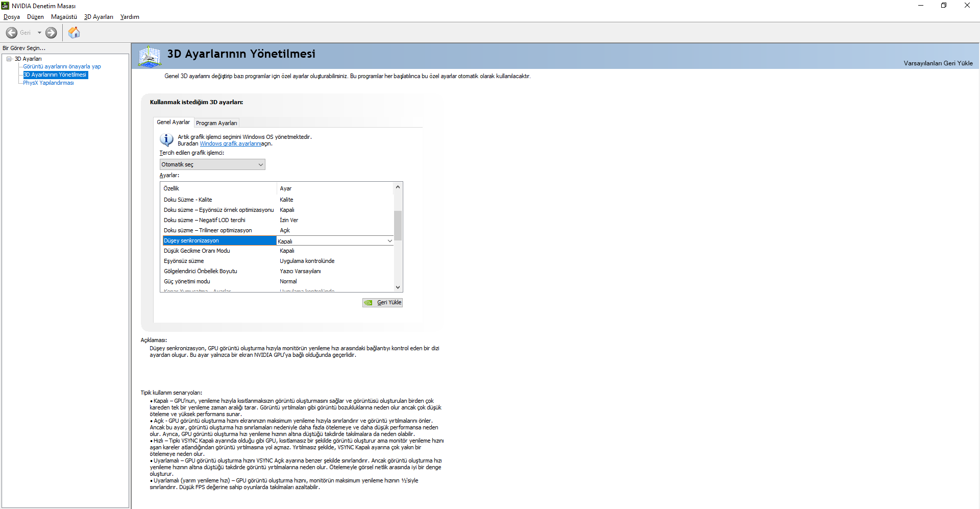
Task: Click Varsayılanları Geri Yükle link
Action: tap(938, 63)
